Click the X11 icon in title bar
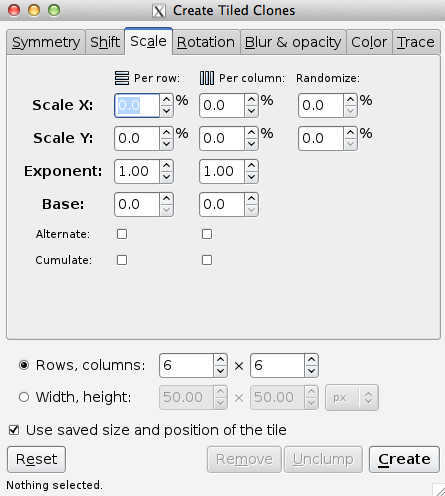The image size is (445, 496). click(159, 11)
